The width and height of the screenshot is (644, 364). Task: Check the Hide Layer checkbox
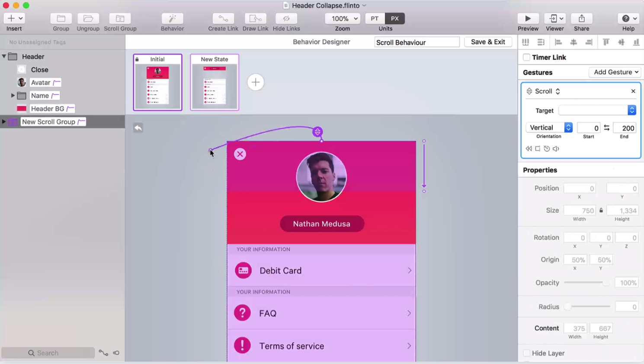(x=526, y=353)
